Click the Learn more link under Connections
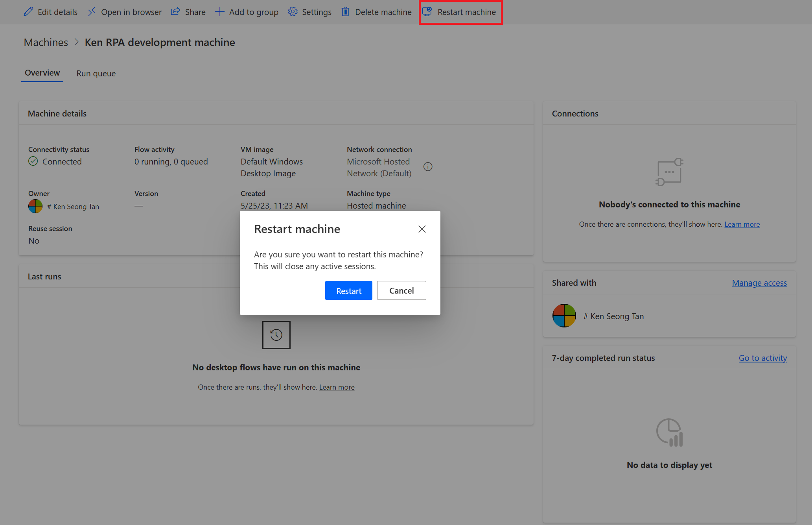The width and height of the screenshot is (812, 525). point(742,224)
